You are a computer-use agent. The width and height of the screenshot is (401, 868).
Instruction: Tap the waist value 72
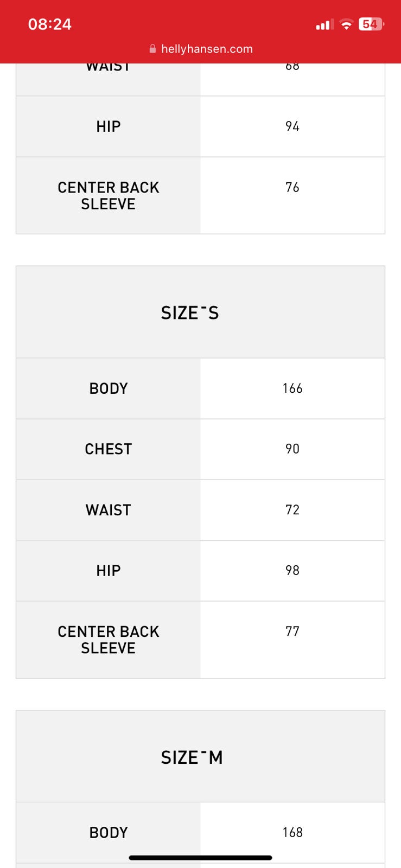[x=292, y=510]
